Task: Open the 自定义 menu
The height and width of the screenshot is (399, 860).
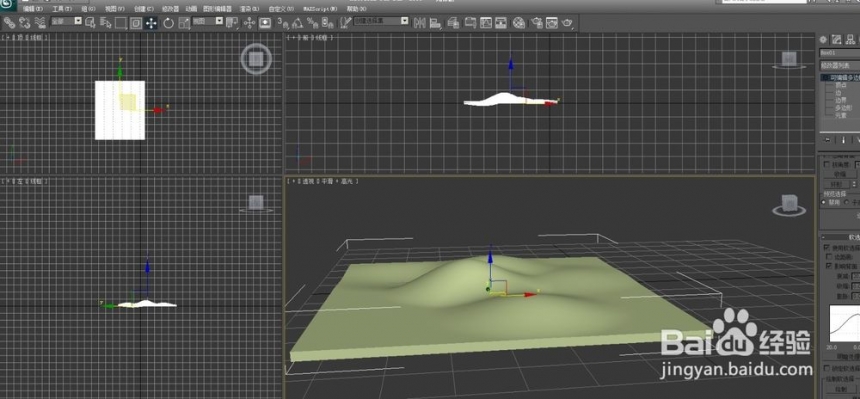Action: click(x=281, y=9)
